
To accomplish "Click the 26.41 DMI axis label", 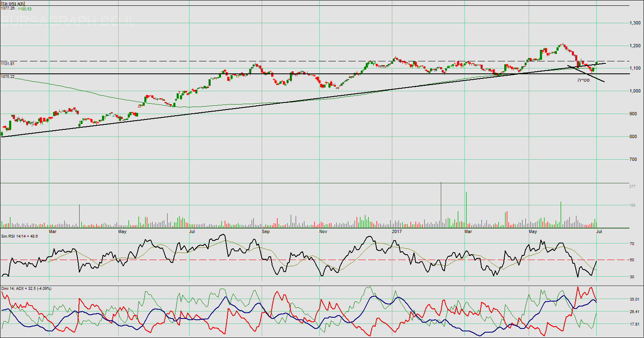I will coord(634,312).
